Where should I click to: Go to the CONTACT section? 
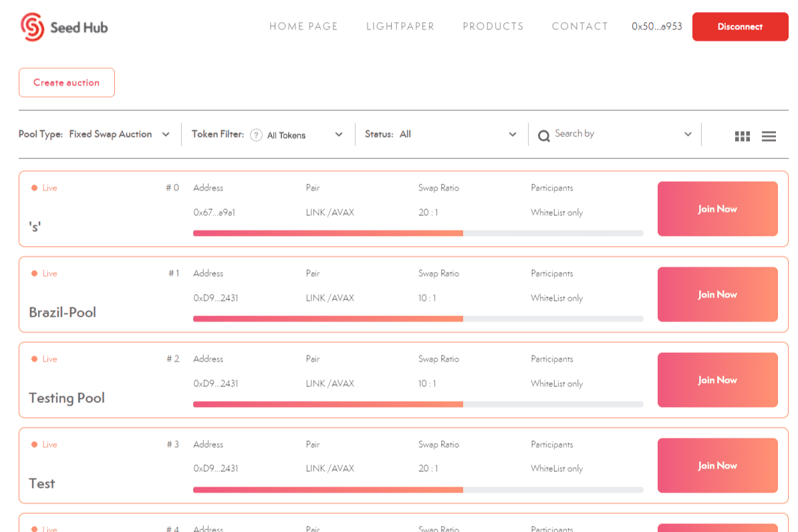point(579,26)
